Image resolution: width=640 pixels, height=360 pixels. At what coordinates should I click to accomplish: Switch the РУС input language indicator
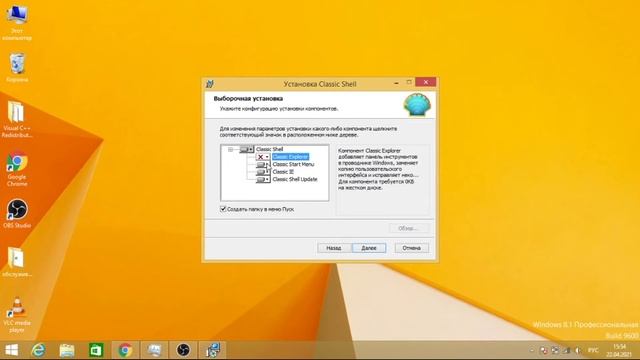(593, 351)
